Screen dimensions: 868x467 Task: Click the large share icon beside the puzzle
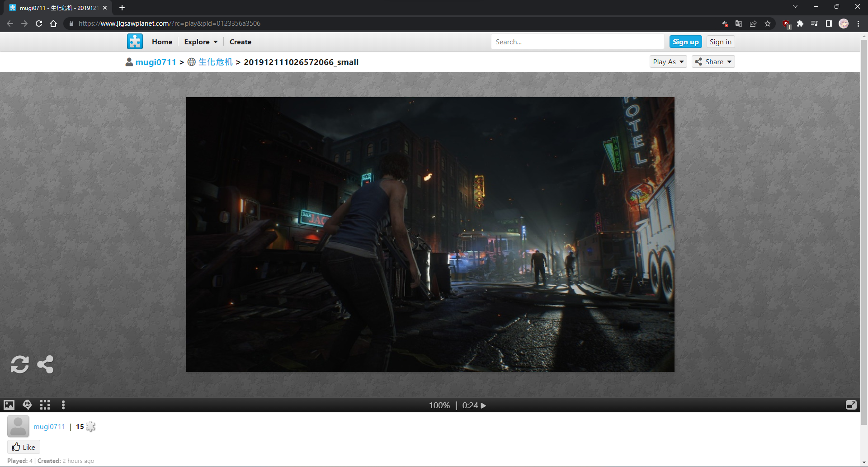[x=45, y=364]
